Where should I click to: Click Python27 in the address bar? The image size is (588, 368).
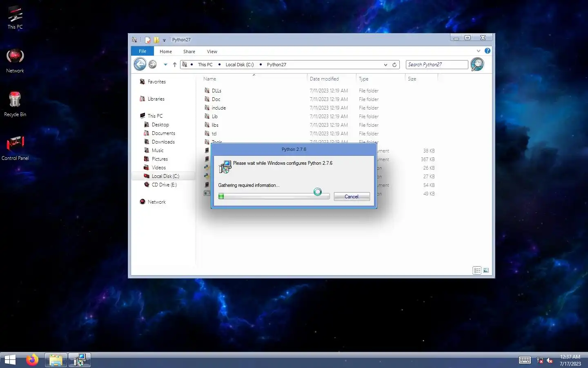[x=276, y=65]
